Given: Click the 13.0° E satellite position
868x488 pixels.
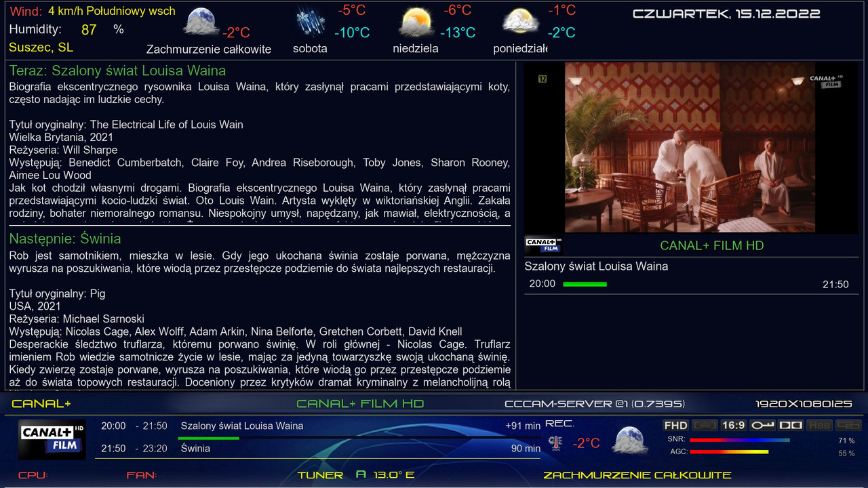Looking at the screenshot, I should point(394,475).
